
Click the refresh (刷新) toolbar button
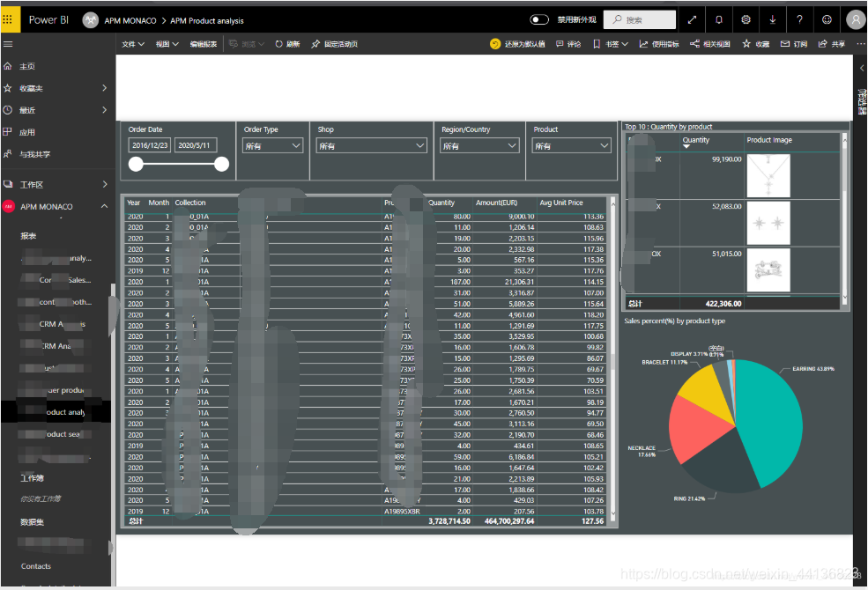coord(287,44)
